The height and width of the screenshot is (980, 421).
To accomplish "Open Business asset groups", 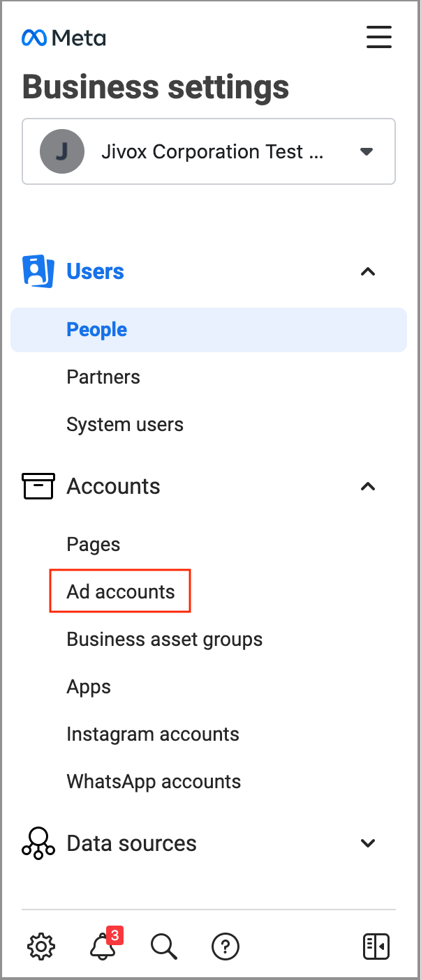I will [165, 640].
